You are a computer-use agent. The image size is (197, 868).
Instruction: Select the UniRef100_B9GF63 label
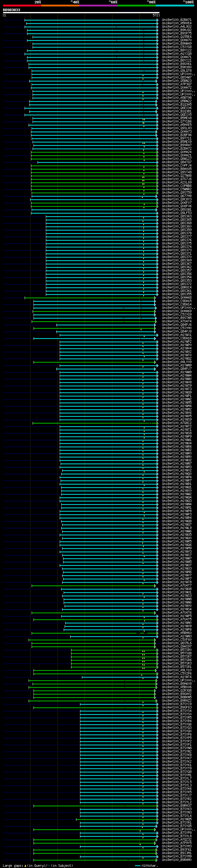[177, 707]
